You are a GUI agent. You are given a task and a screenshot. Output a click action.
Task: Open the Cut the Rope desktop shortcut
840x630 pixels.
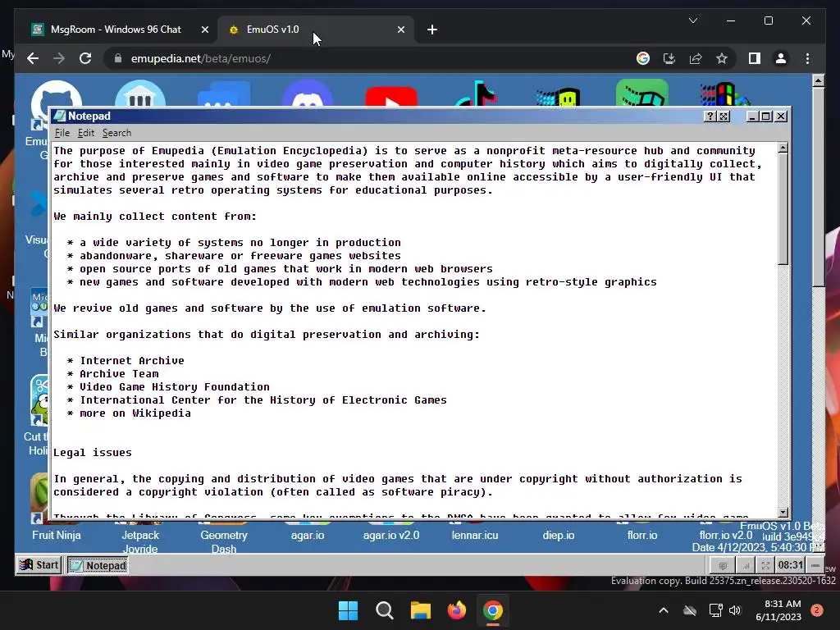(x=38, y=416)
